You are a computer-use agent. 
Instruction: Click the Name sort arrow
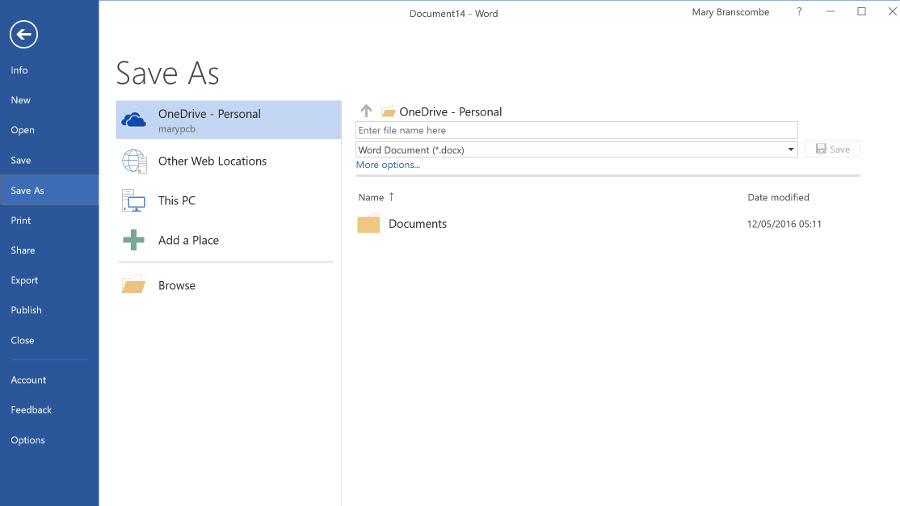click(391, 197)
